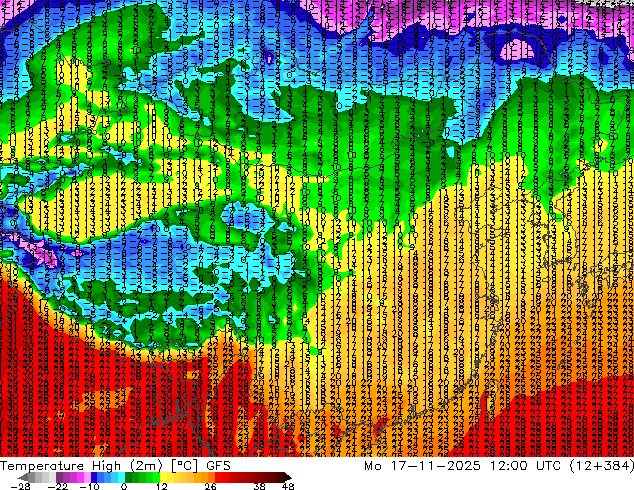Click the legend label "26"
634x490 pixels.
[x=210, y=486]
